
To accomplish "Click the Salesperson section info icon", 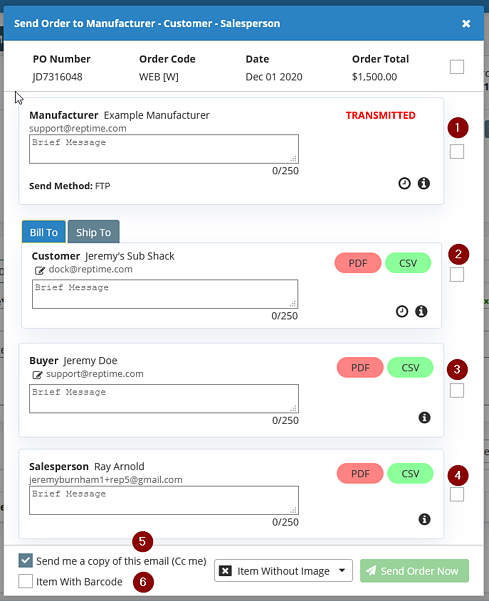I will [x=424, y=519].
